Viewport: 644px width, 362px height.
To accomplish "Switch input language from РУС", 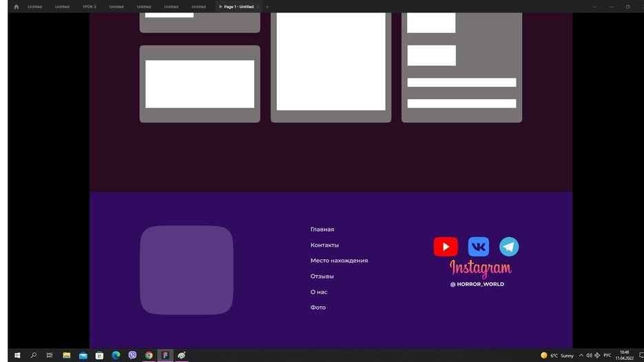I will (607, 355).
